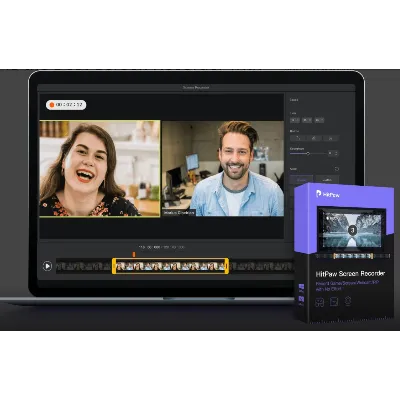
Task: Click the first rotate icon in the panel
Action: click(x=298, y=138)
